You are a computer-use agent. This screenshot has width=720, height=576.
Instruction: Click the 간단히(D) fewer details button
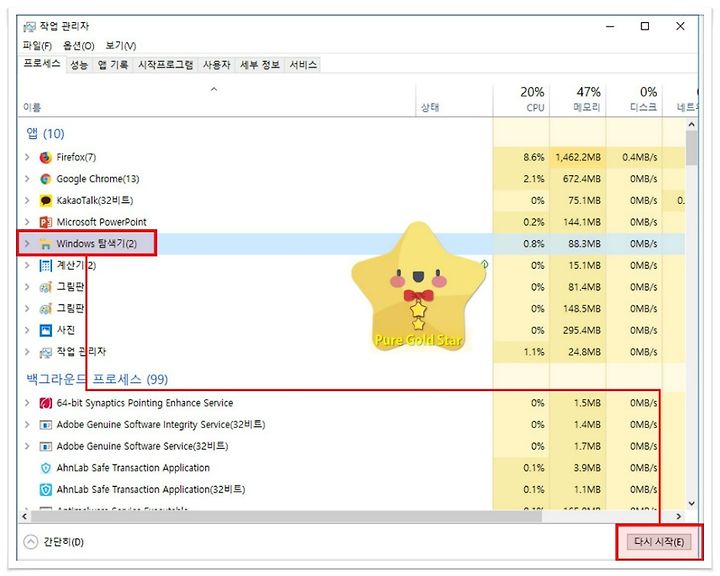point(54,542)
